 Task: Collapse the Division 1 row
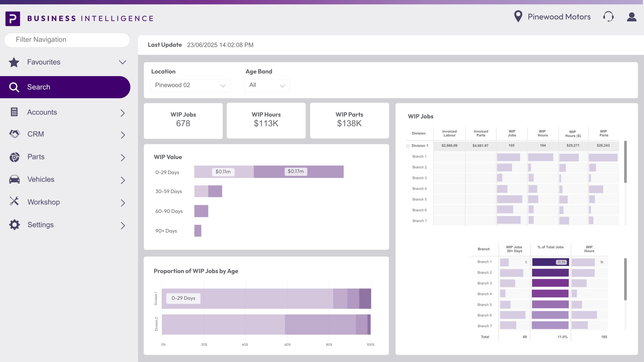tap(408, 146)
